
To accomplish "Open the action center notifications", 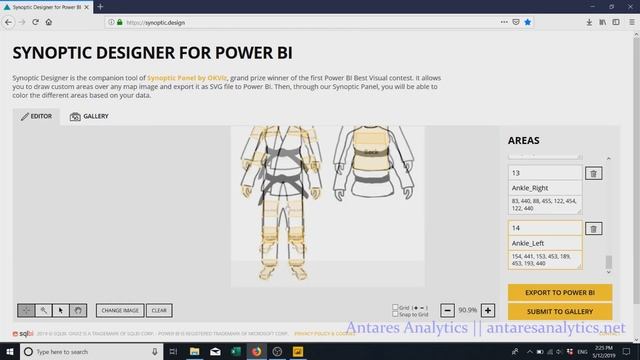I will 627,351.
